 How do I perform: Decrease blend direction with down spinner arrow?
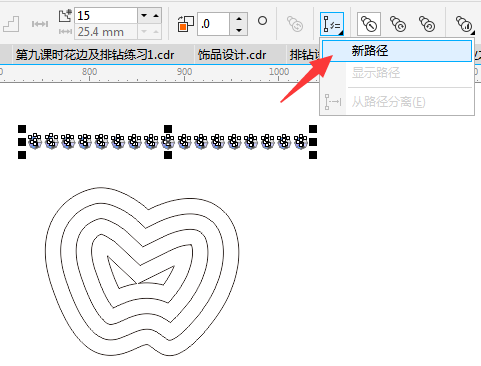239,30
